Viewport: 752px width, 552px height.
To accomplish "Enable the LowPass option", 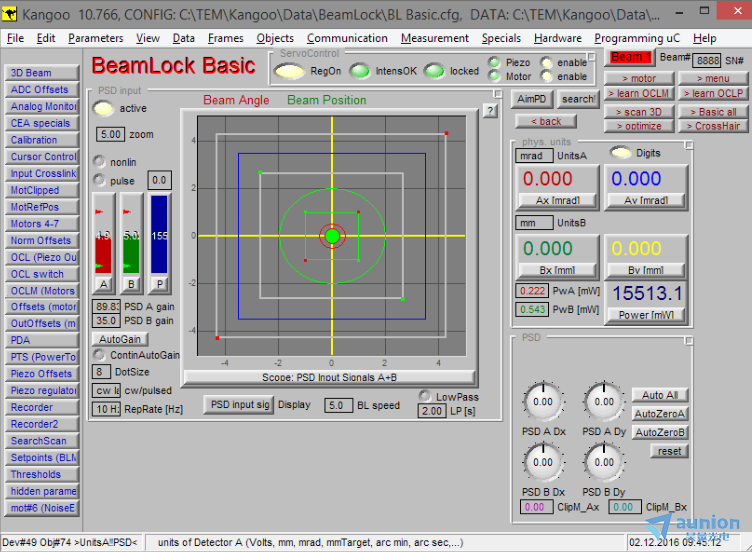I will pos(425,396).
